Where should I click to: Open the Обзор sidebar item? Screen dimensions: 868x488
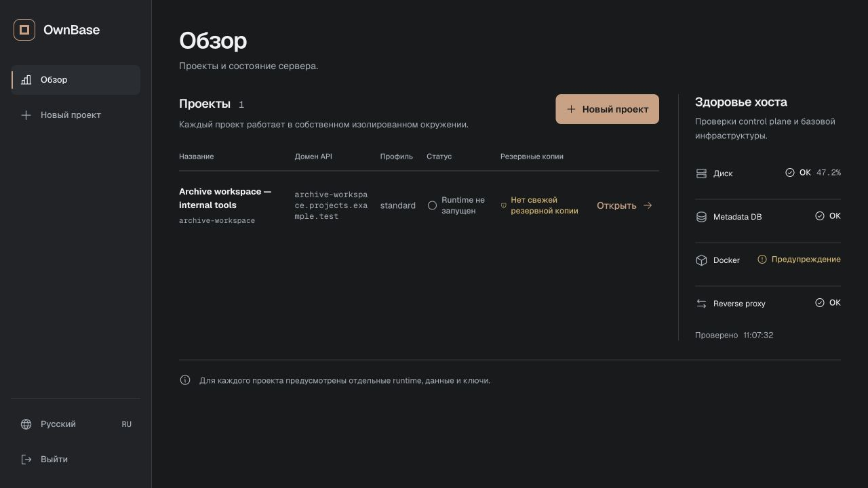[75, 80]
